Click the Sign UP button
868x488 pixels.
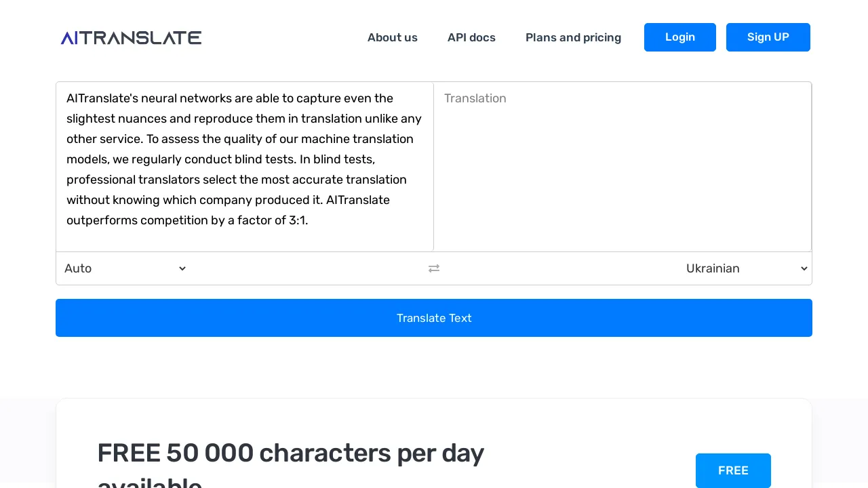tap(768, 37)
